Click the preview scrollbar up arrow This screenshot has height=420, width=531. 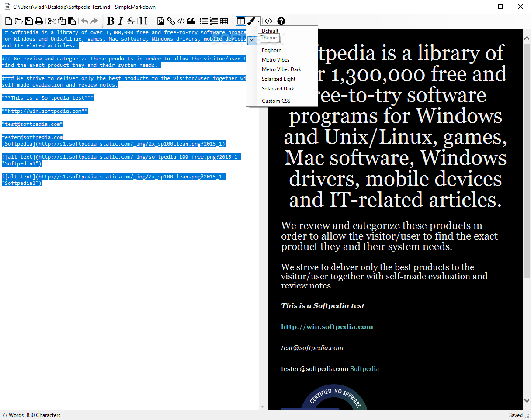point(527,38)
